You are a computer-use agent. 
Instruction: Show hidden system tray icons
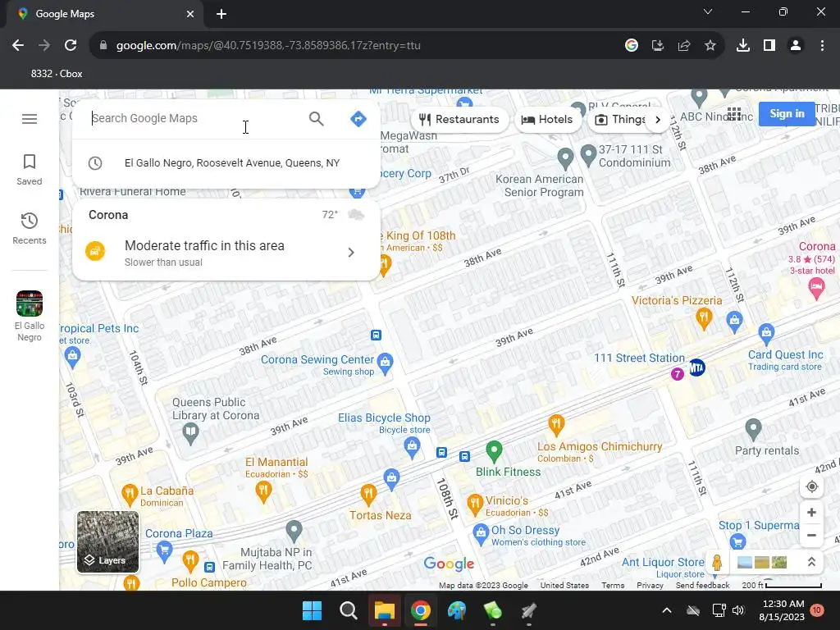click(666, 610)
